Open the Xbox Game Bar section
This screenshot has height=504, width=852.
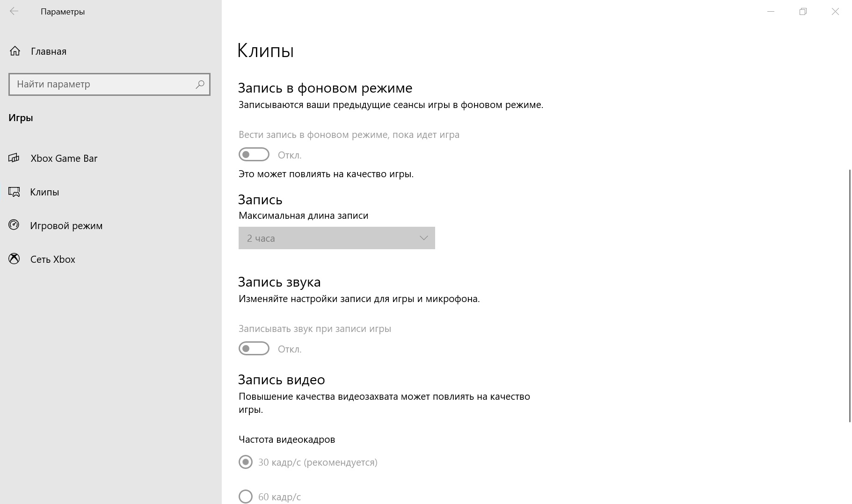coord(64,158)
